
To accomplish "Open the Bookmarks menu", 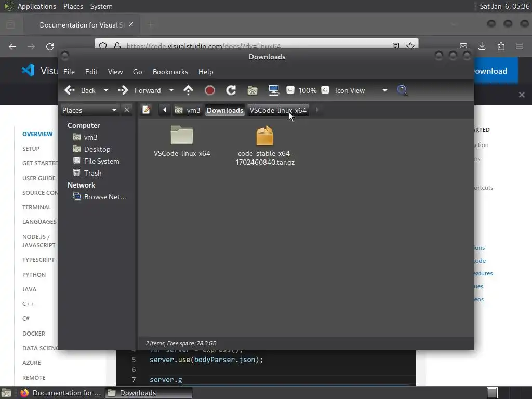I will tap(170, 72).
